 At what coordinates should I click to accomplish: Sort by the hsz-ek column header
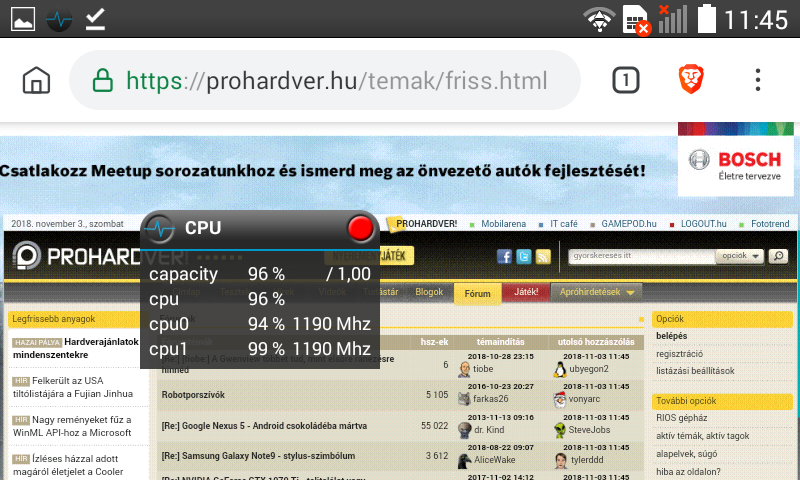coord(434,342)
